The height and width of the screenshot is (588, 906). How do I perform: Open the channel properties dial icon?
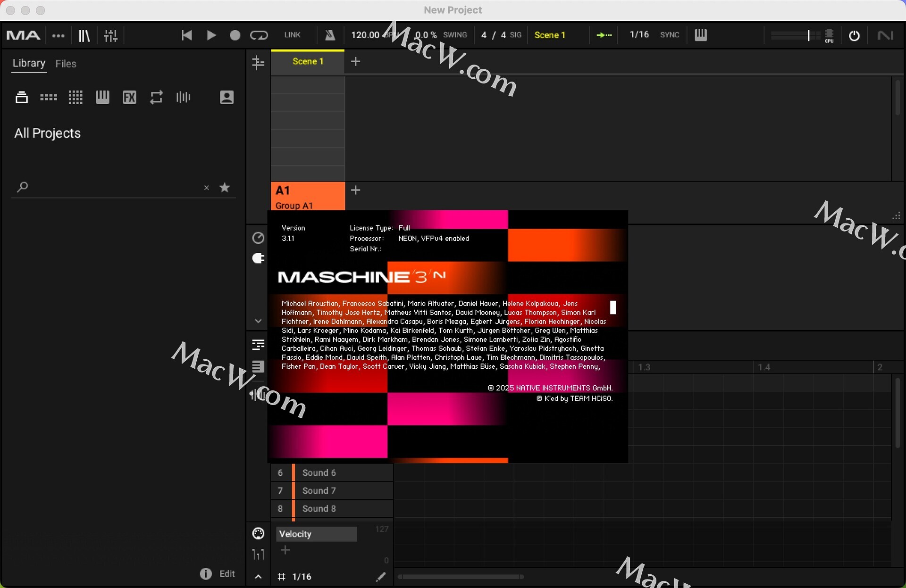coord(258,238)
